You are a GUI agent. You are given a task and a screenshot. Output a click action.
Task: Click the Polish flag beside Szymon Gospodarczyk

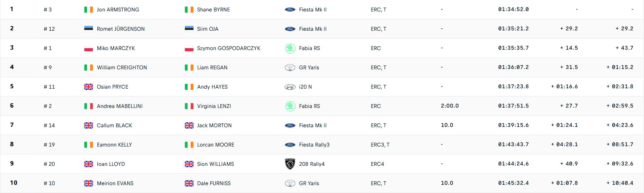pyautogui.click(x=189, y=48)
